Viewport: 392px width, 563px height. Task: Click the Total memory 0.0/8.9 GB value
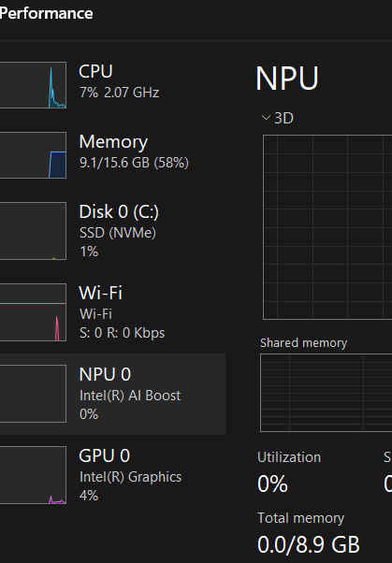click(x=309, y=544)
